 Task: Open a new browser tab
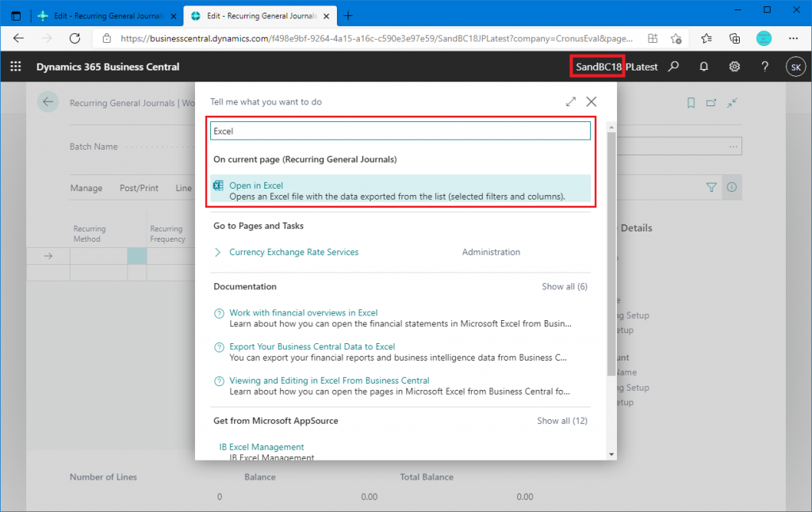(x=348, y=16)
